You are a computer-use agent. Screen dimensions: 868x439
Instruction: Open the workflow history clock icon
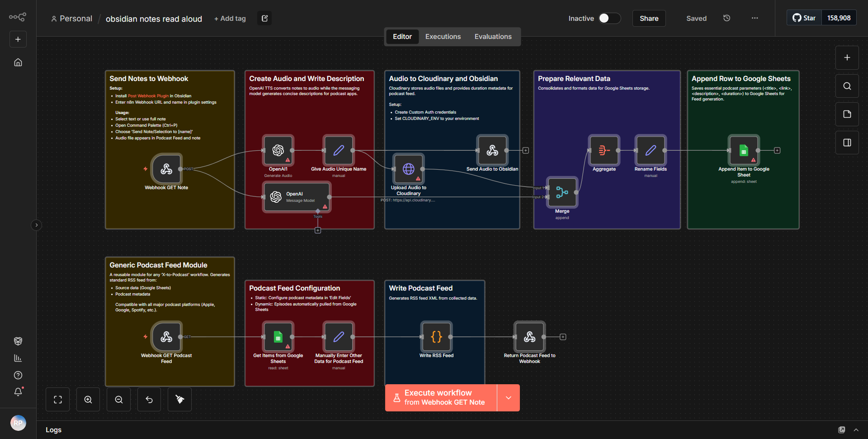coord(726,18)
